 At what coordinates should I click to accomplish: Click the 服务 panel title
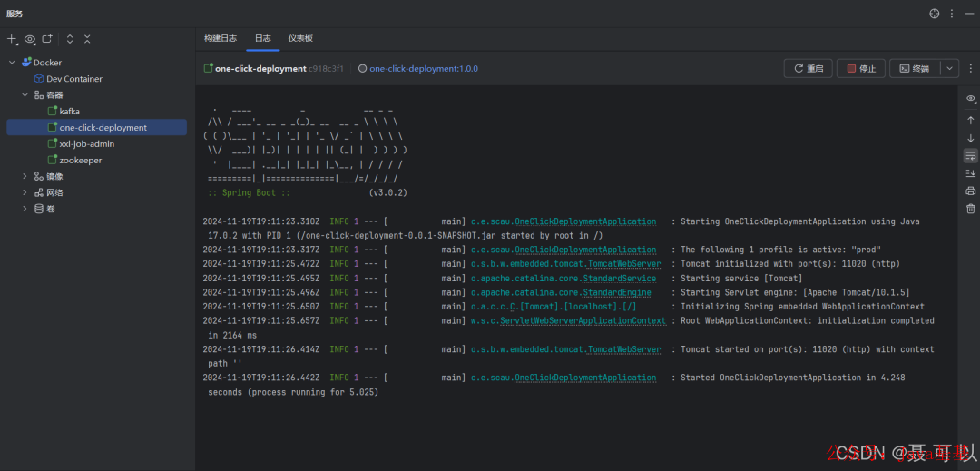click(x=15, y=14)
